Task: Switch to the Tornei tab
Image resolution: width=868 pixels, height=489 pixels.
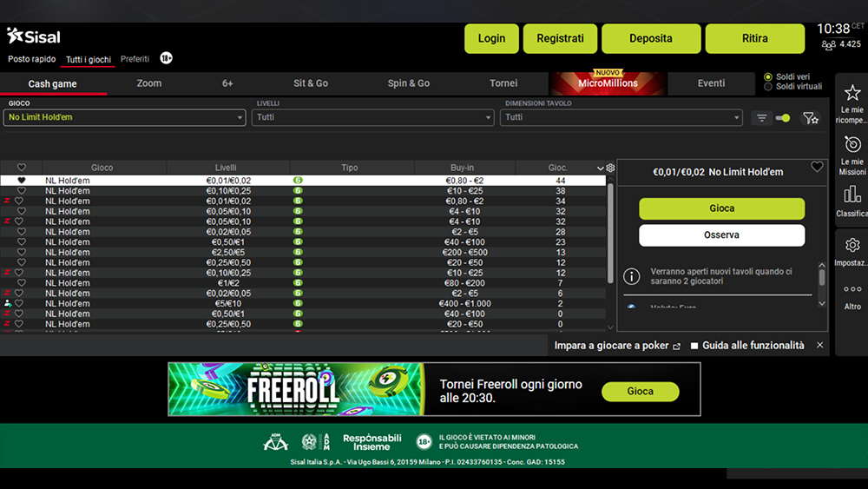Action: point(503,83)
